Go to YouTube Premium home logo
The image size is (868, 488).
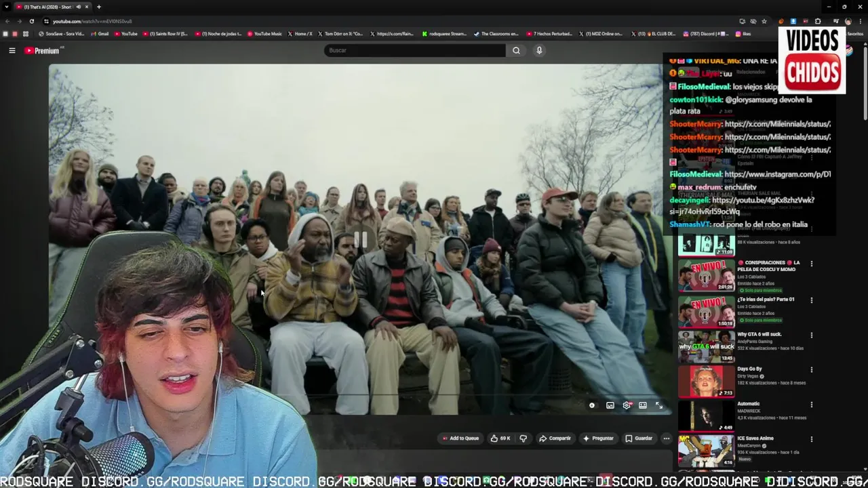tap(42, 50)
